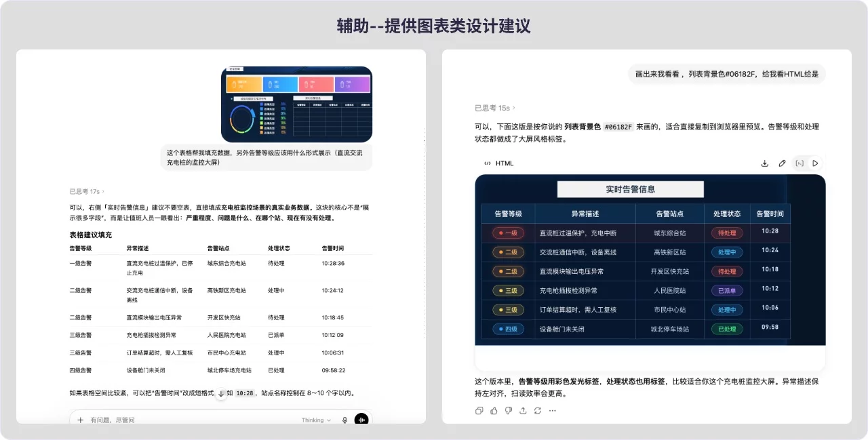
Task: Expand the '已思考 17s' thinking details
Action: click(x=87, y=192)
